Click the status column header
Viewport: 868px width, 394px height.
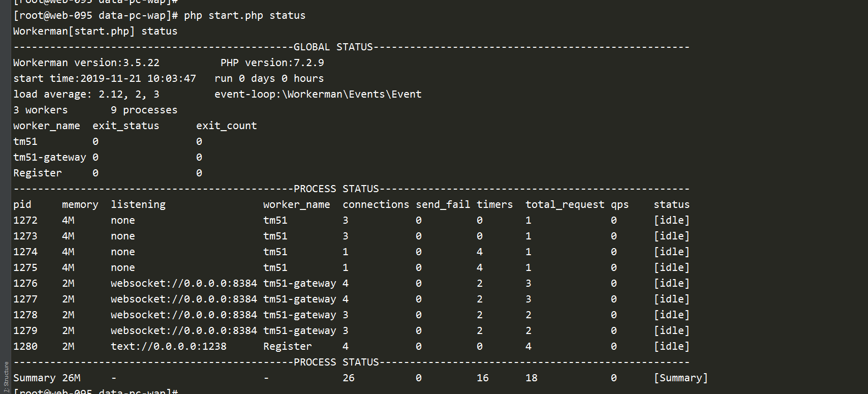671,204
